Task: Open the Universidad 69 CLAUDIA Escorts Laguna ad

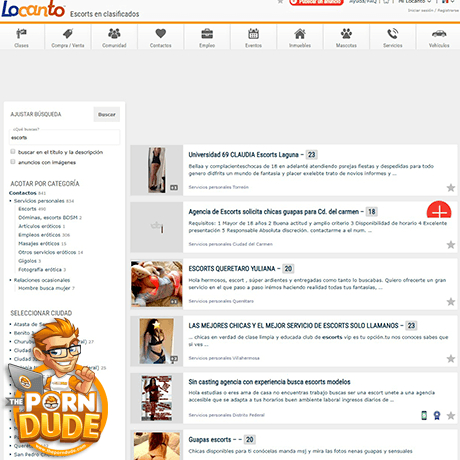Action: click(243, 155)
